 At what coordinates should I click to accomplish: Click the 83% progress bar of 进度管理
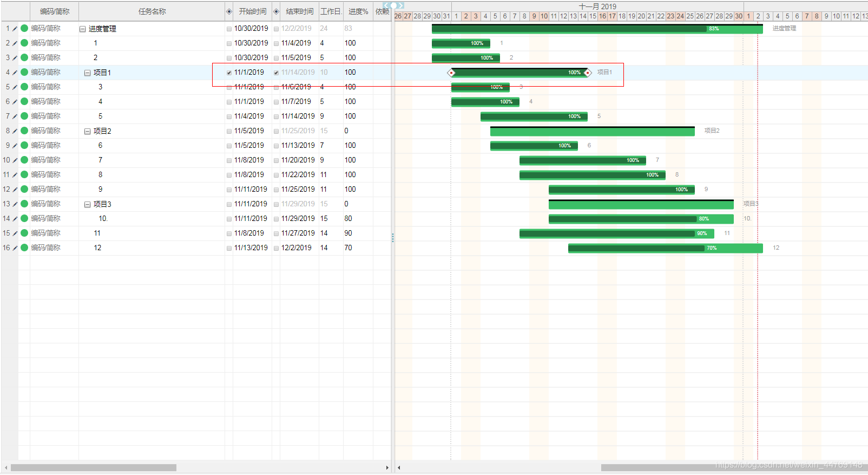click(597, 29)
